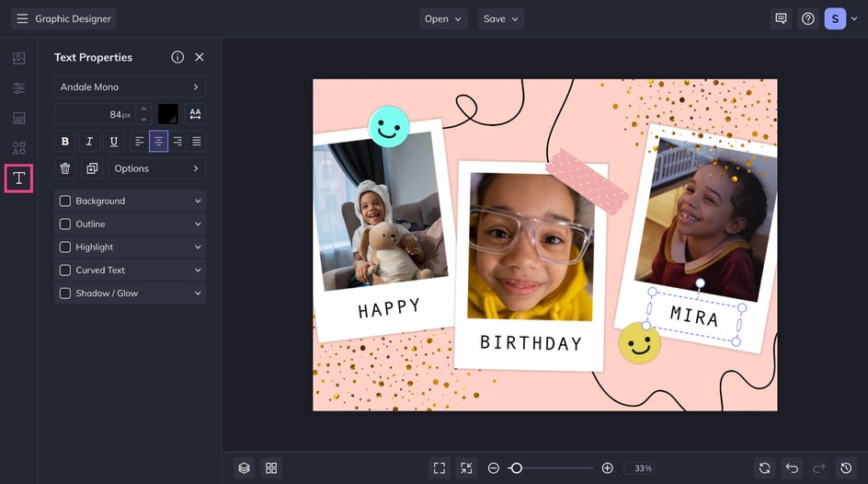This screenshot has height=484, width=868.
Task: Decrease the font size stepper down arrow
Action: click(144, 119)
